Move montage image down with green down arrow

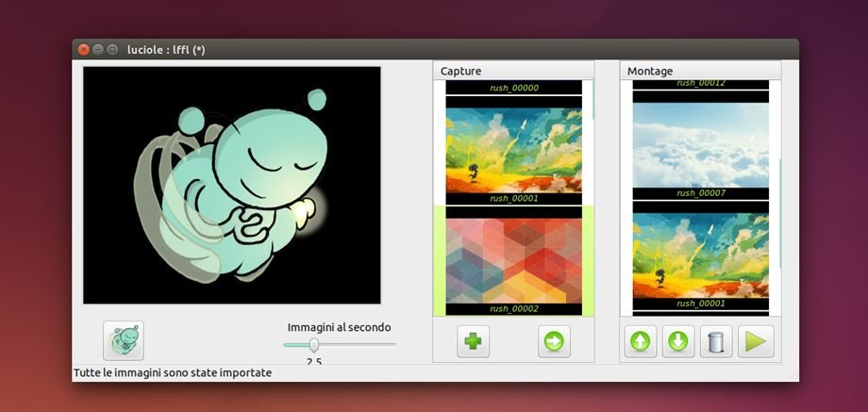point(676,340)
